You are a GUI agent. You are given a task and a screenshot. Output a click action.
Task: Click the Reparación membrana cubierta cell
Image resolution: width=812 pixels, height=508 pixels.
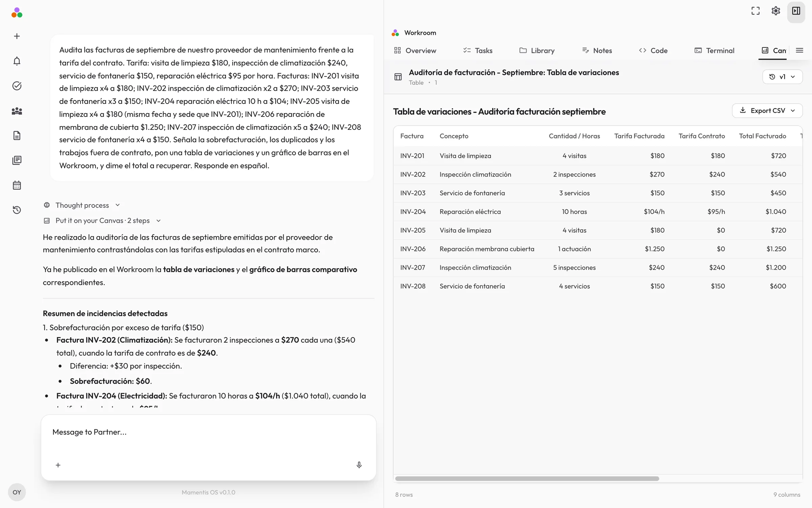pos(487,249)
